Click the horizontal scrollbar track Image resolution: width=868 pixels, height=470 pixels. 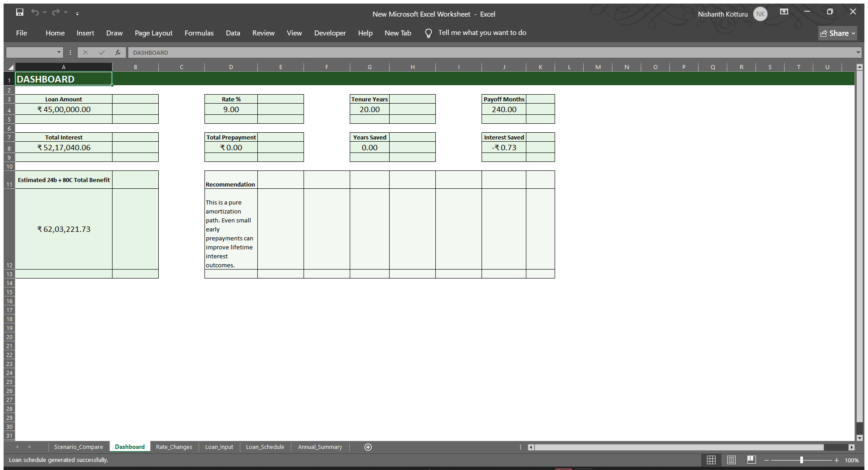tap(836, 447)
